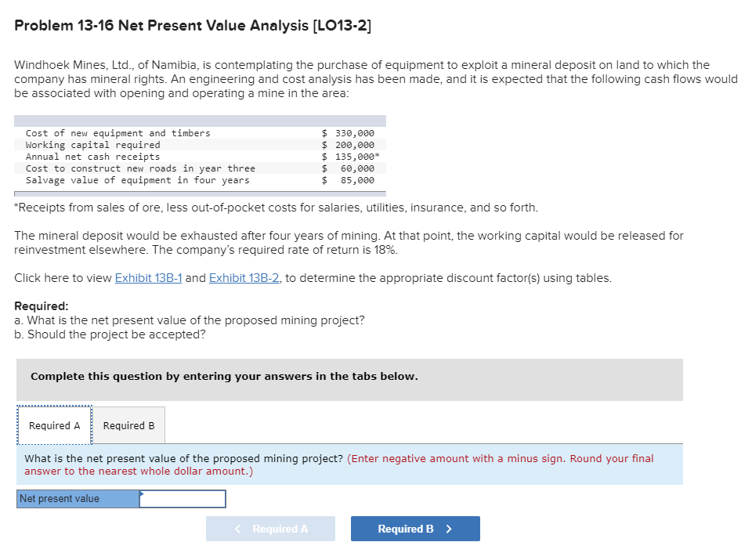The height and width of the screenshot is (560, 752).
Task: Click the back chevron on Required A button
Action: (237, 528)
